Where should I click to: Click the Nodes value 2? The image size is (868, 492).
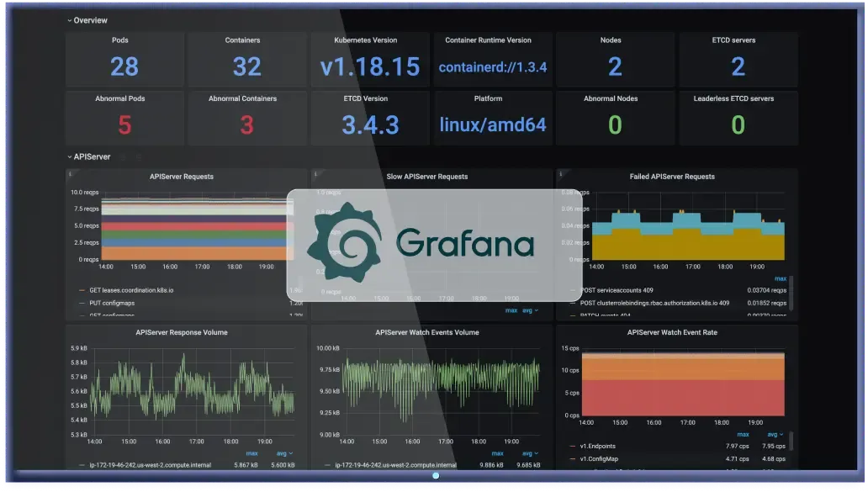615,67
